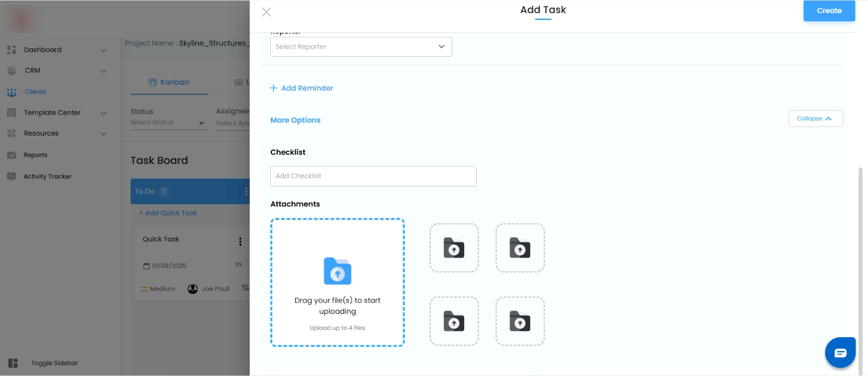The image size is (868, 376).
Task: Click the Add Quick Task link
Action: coord(168,213)
